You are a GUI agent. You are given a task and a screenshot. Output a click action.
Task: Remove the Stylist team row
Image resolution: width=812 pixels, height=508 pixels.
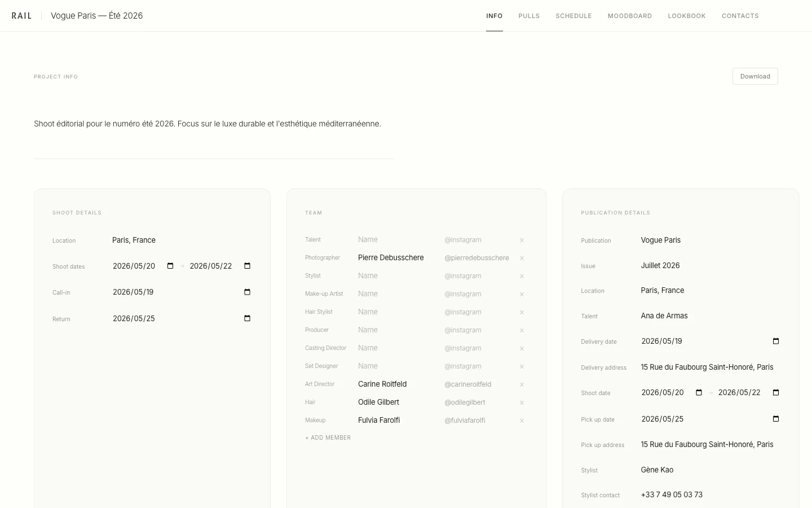coord(522,276)
